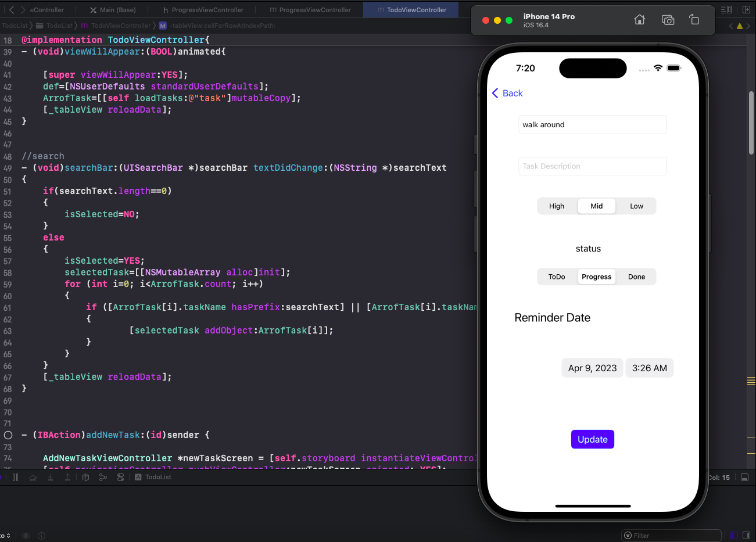Image resolution: width=756 pixels, height=542 pixels.
Task: Open ProgressViewController header tab
Action: 203,10
